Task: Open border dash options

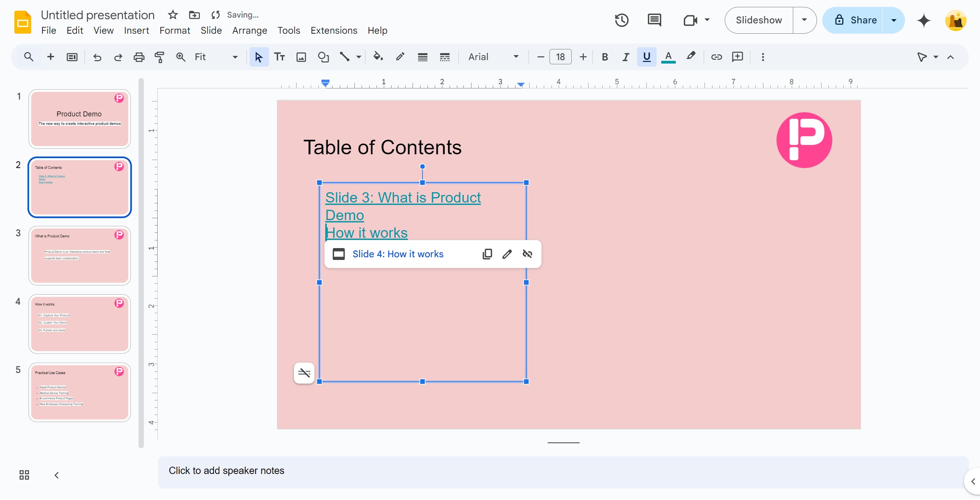Action: (x=445, y=57)
